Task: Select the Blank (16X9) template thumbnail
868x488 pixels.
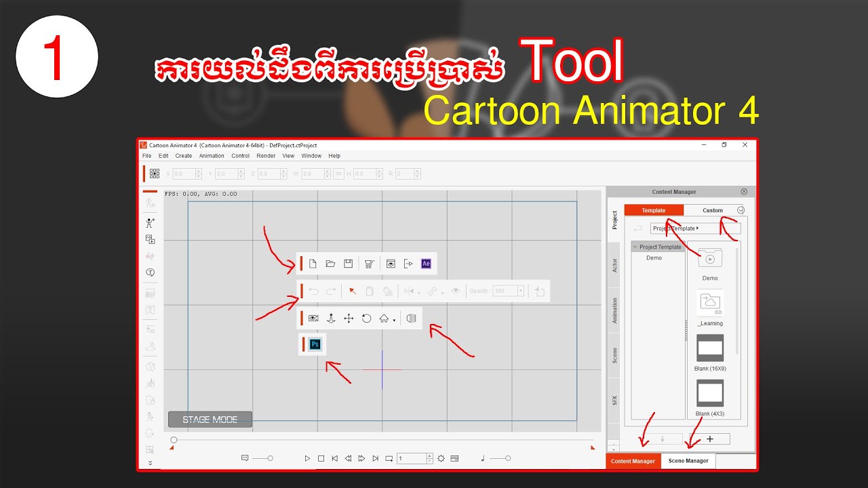Action: [710, 348]
